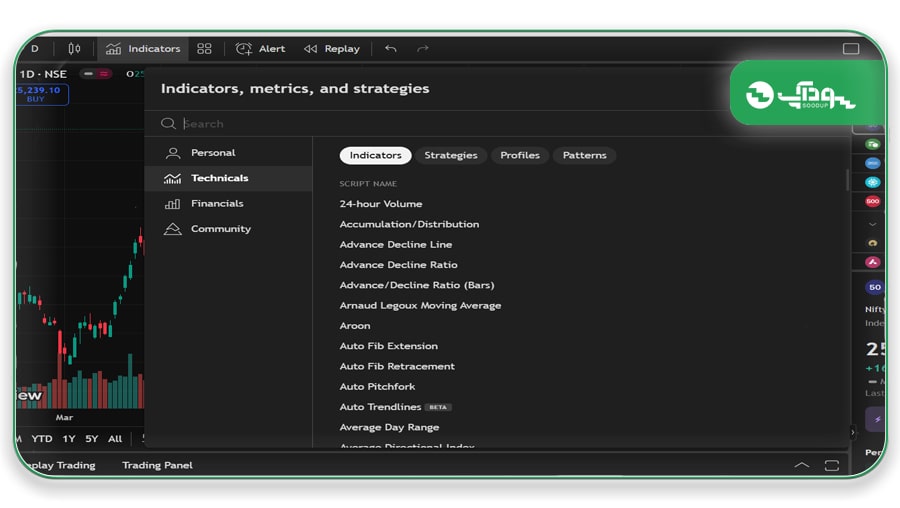Screen dimensions: 900x508
Task: Start bar Replay mode
Action: (332, 49)
